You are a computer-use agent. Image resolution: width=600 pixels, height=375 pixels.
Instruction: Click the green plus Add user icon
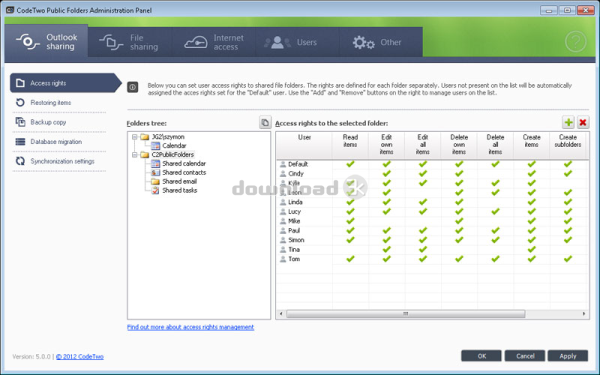coord(568,122)
